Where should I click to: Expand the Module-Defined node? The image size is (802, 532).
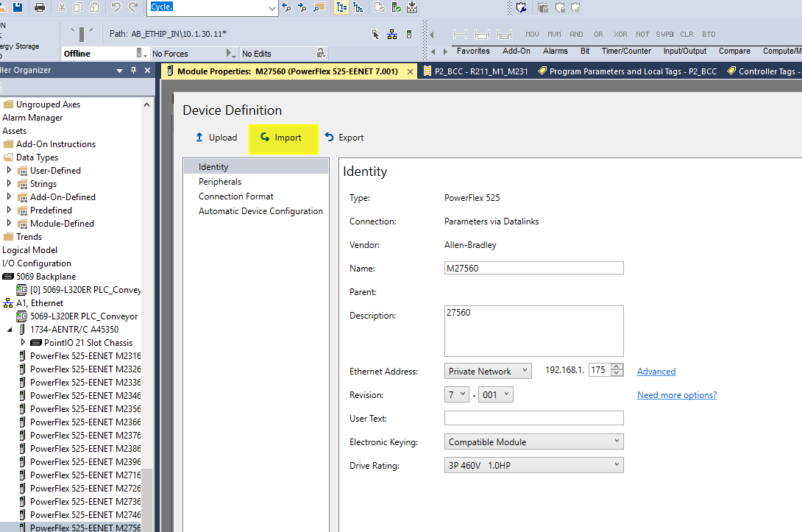point(9,223)
